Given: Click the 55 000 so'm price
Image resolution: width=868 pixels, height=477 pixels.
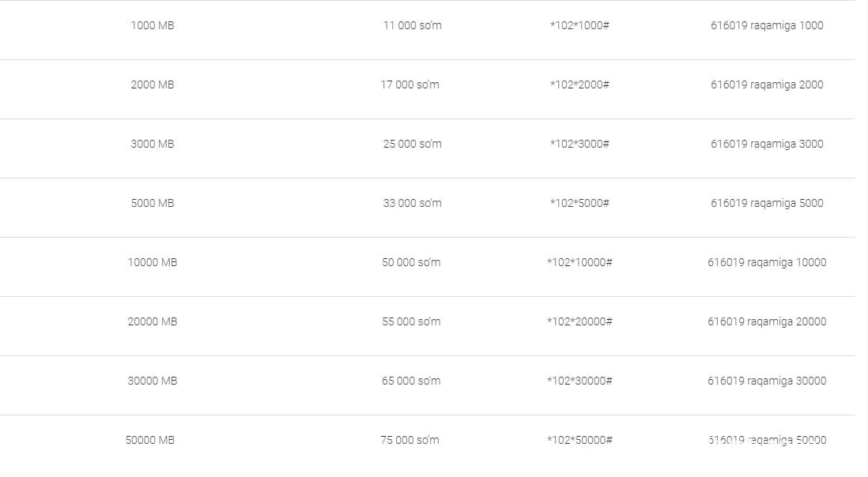Looking at the screenshot, I should click(x=411, y=321).
